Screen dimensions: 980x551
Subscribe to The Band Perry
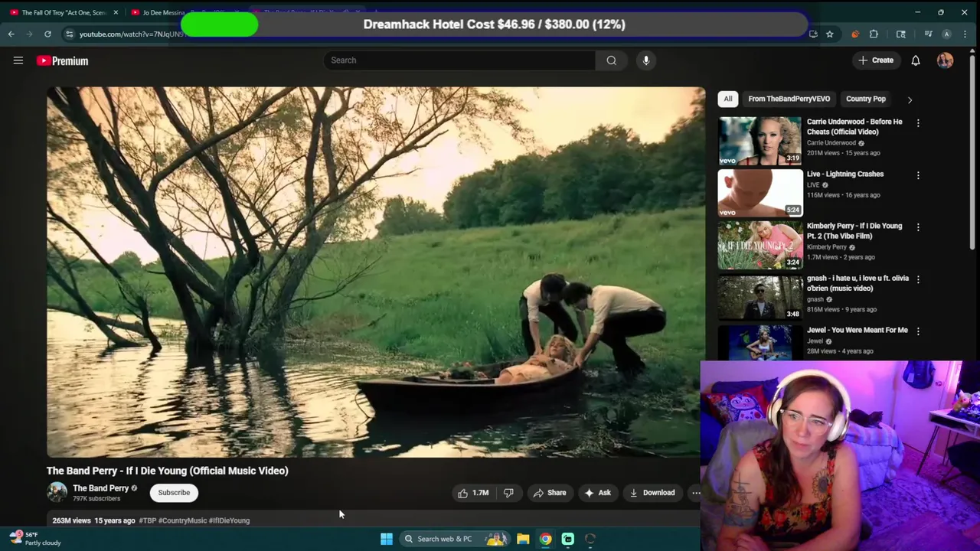174,493
